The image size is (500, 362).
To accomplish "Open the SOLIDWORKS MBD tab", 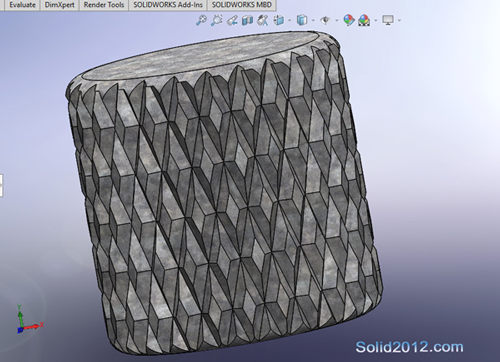I will point(242,5).
